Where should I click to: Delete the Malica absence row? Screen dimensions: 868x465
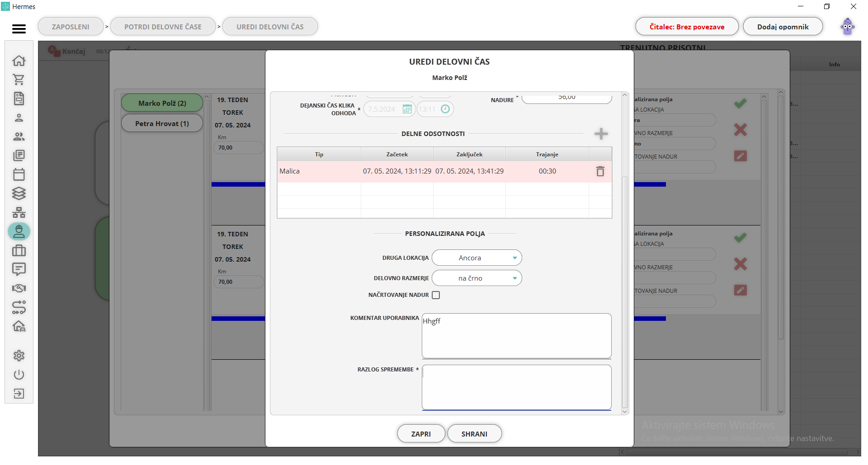(600, 171)
